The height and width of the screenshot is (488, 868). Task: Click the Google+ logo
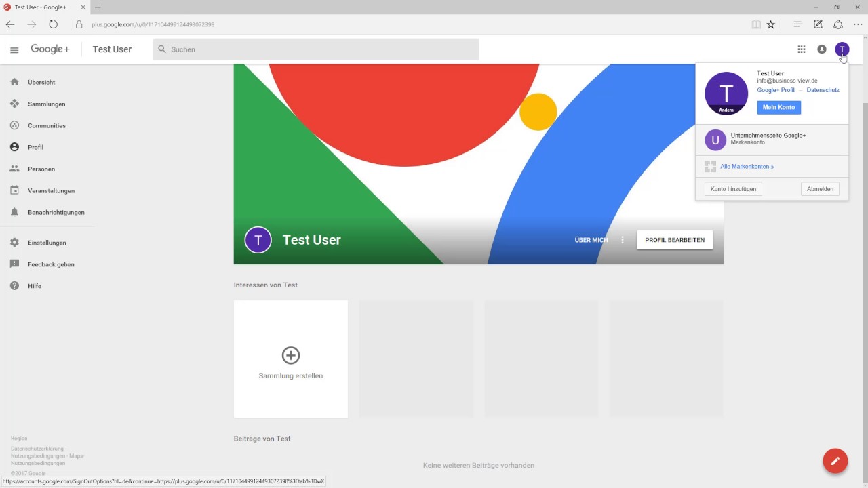point(50,49)
